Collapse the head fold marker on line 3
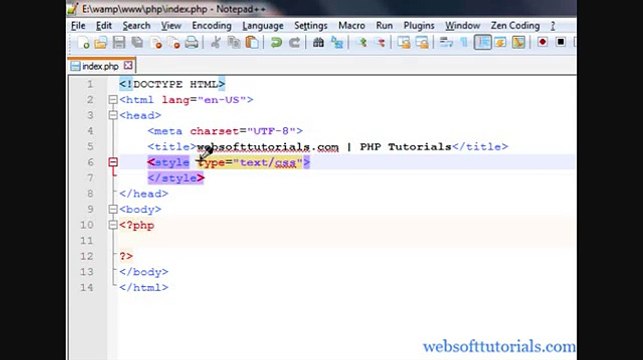 coord(113,115)
